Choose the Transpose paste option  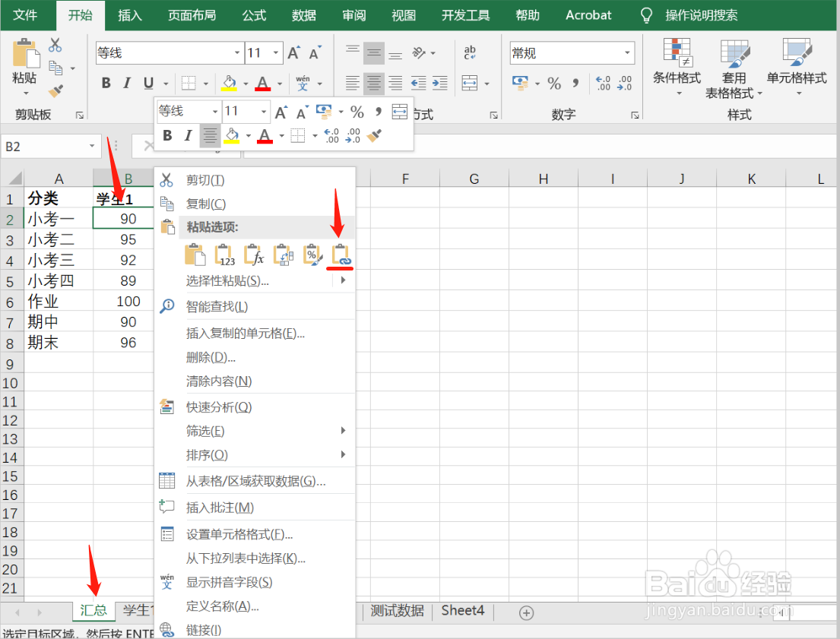click(284, 255)
